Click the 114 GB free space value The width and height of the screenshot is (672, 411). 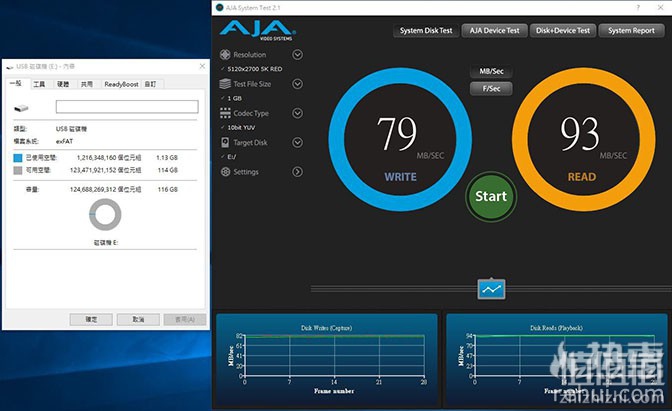coord(168,170)
